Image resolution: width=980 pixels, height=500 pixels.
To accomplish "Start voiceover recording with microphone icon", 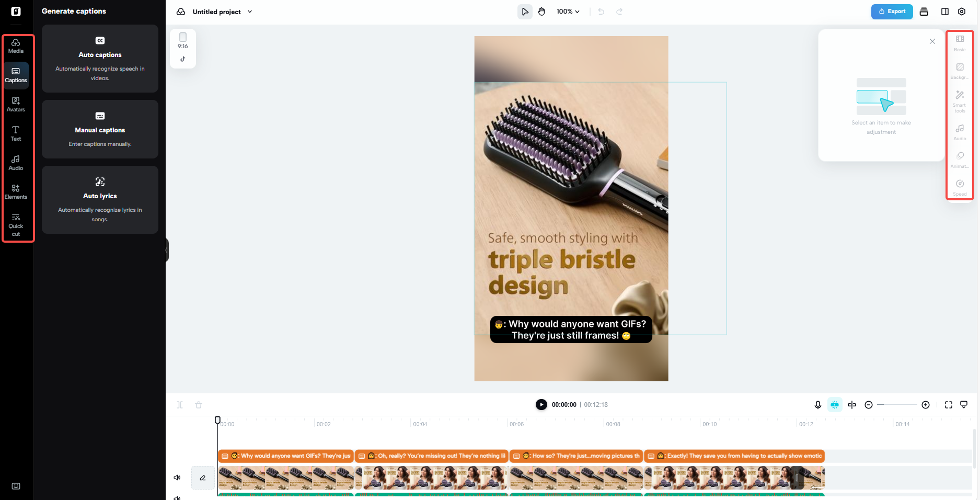I will [x=818, y=405].
